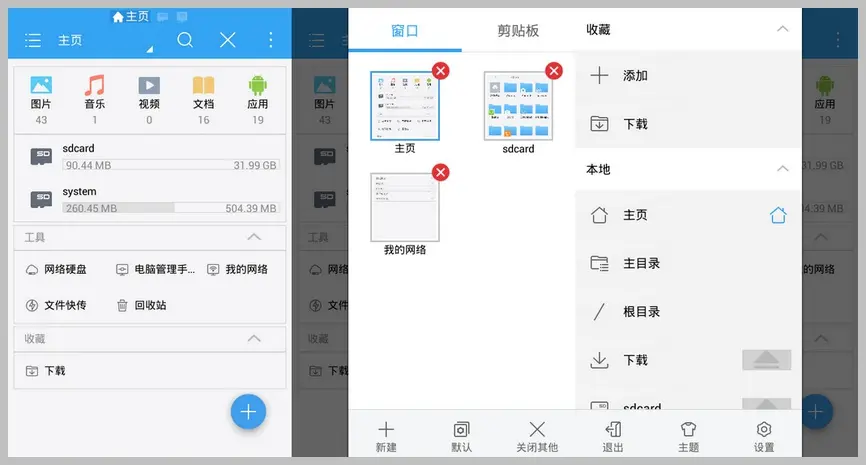Viewport: 866px width, 465px height.
Task: Tap the blue home icon beside 主页
Action: click(x=778, y=215)
